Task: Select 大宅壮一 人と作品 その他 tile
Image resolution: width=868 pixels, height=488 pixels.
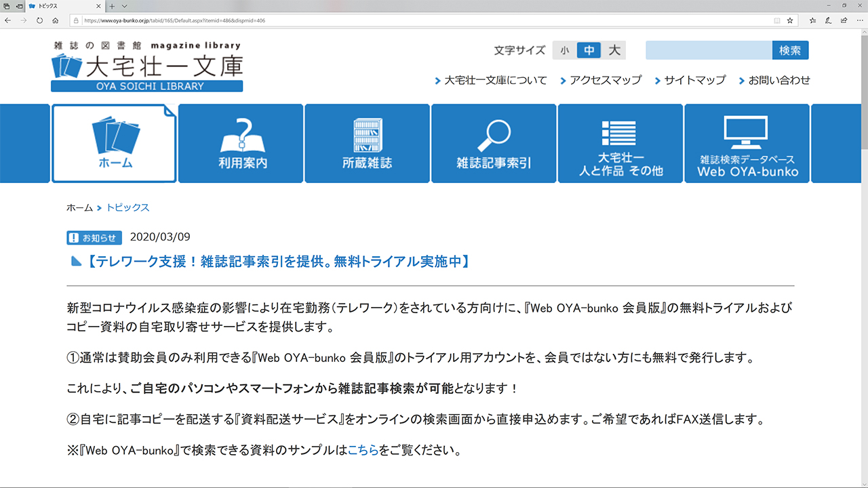Action: point(620,143)
